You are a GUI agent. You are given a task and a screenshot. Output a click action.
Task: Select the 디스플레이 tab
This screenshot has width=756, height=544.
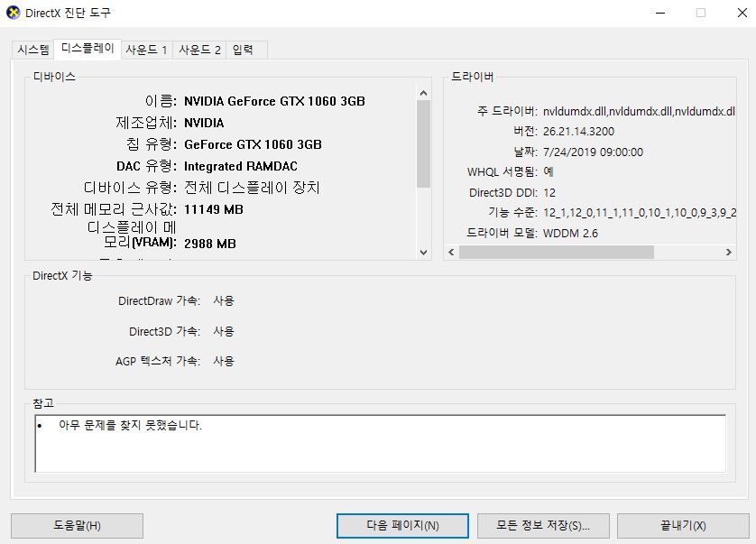tap(87, 49)
